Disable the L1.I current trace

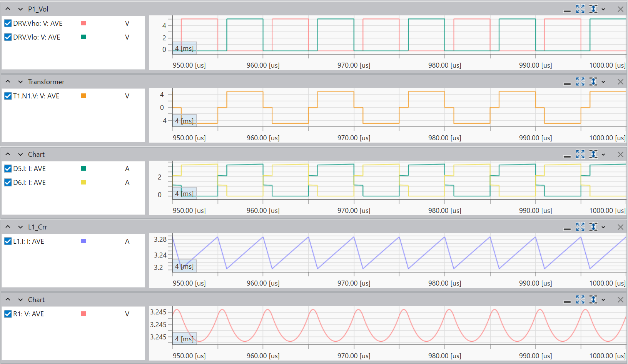click(x=8, y=241)
